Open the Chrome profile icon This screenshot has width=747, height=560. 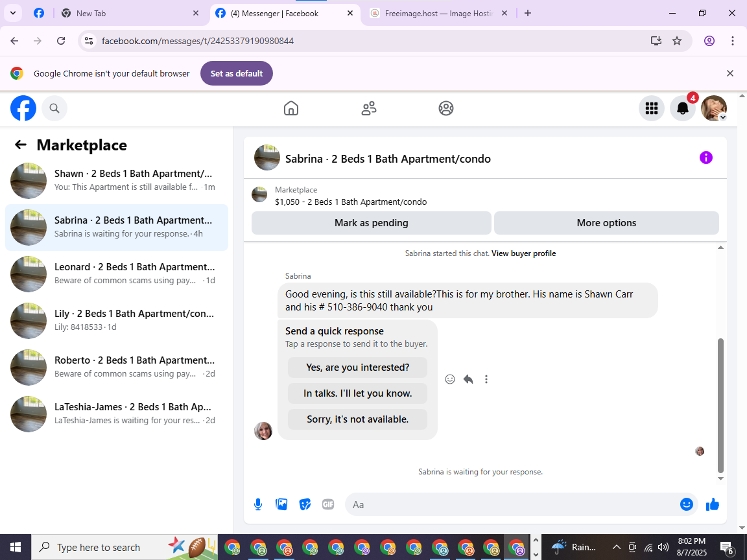coord(709,41)
